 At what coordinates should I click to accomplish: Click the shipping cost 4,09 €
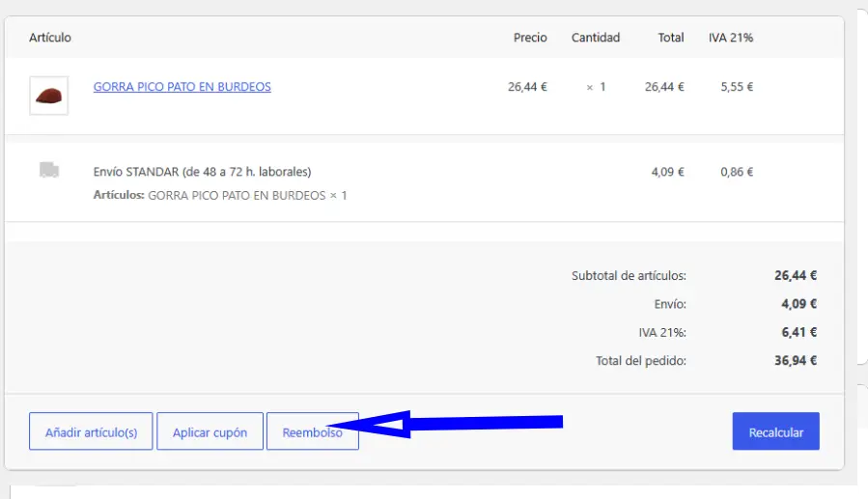click(667, 172)
